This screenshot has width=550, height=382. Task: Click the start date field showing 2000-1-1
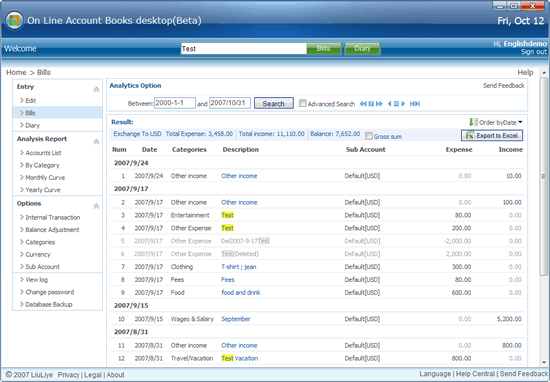[175, 103]
